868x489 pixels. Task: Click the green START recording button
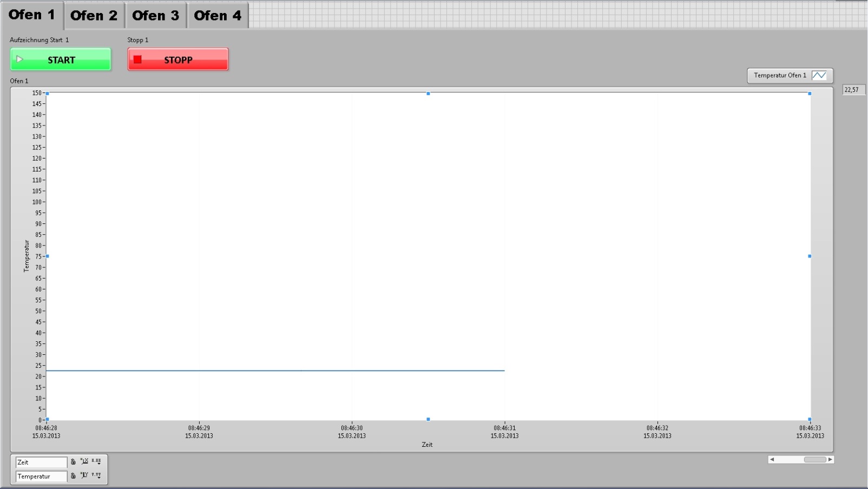click(61, 60)
